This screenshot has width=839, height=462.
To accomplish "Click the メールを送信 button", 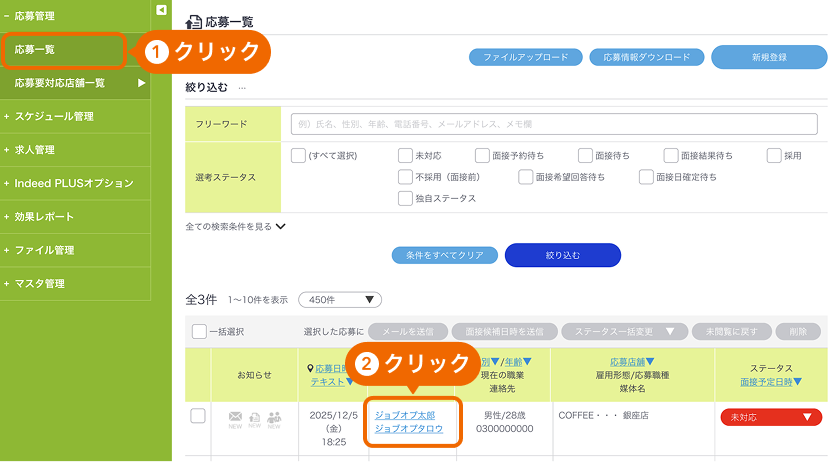I will [x=408, y=332].
